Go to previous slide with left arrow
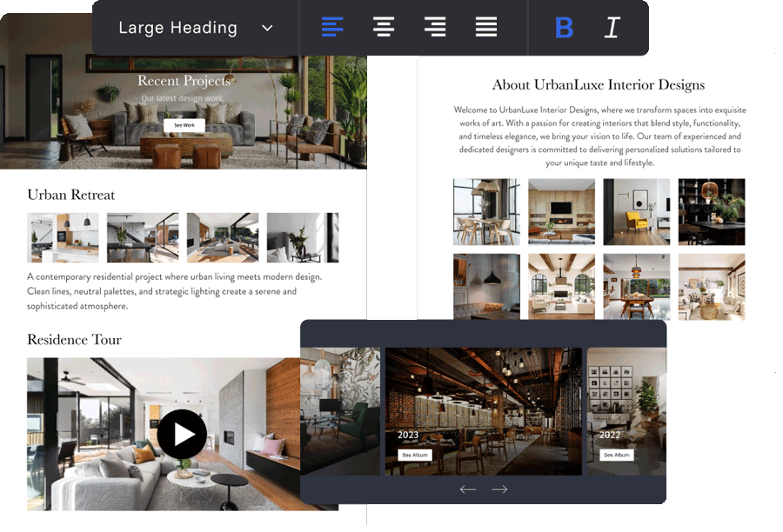Screen dimensions: 783x532 coord(468,489)
